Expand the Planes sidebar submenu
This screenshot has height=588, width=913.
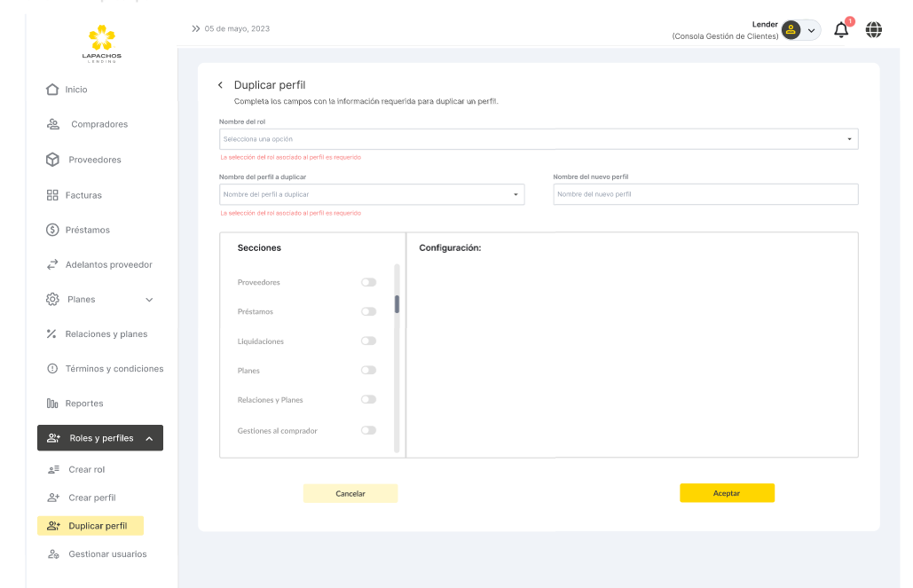(149, 300)
